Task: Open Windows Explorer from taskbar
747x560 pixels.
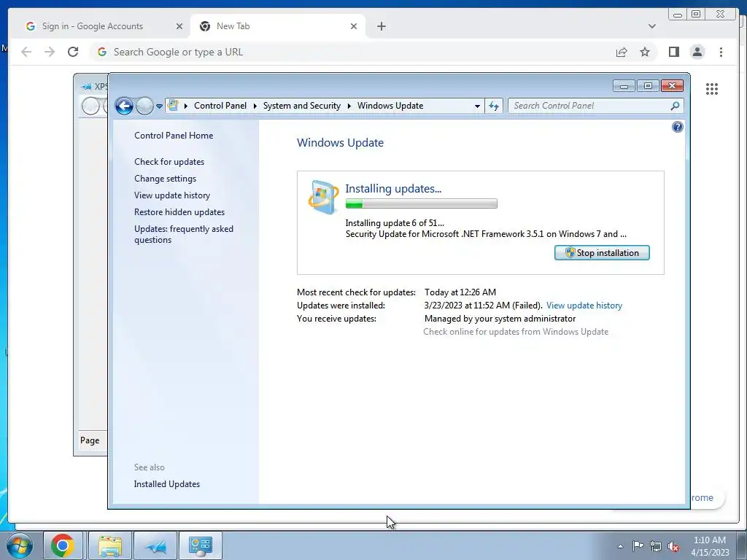Action: pyautogui.click(x=110, y=545)
